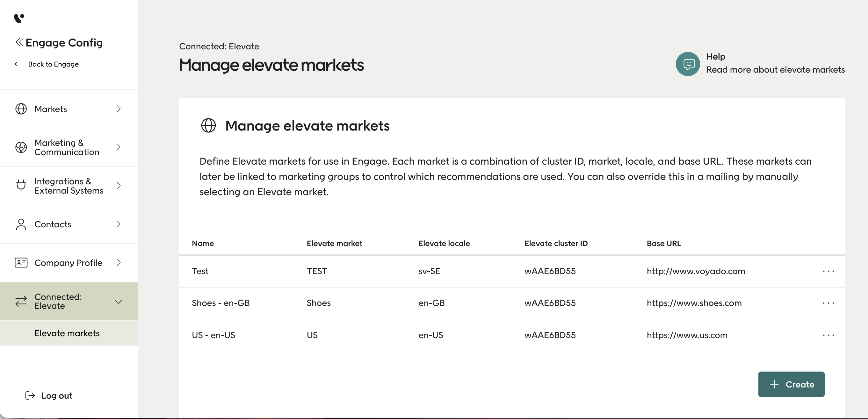Collapse the Connected: Elevate section
The height and width of the screenshot is (419, 868).
(x=118, y=302)
